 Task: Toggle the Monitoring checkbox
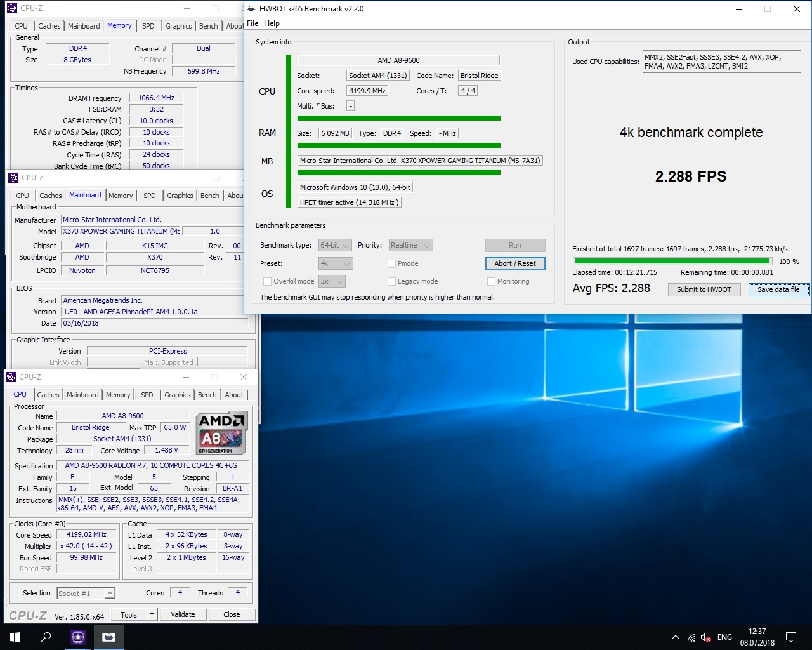click(491, 281)
